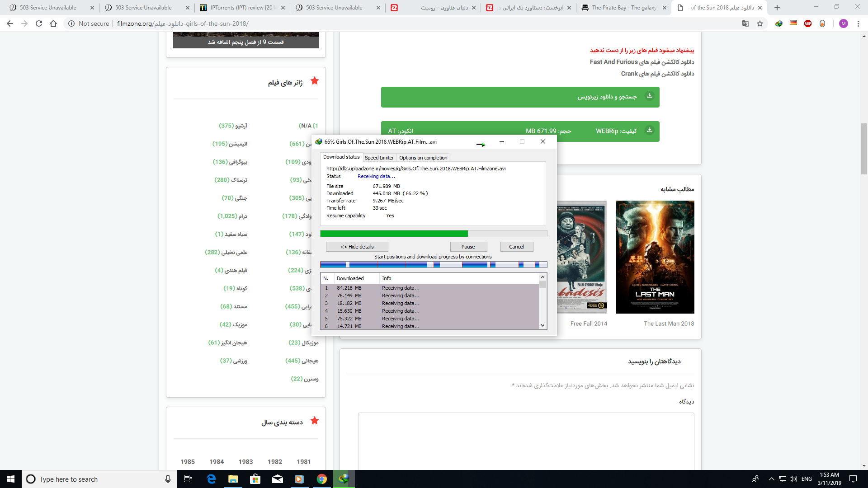Viewport: 868px width, 488px height.
Task: Click the page vertical scrollbar thumb
Action: coord(864,149)
